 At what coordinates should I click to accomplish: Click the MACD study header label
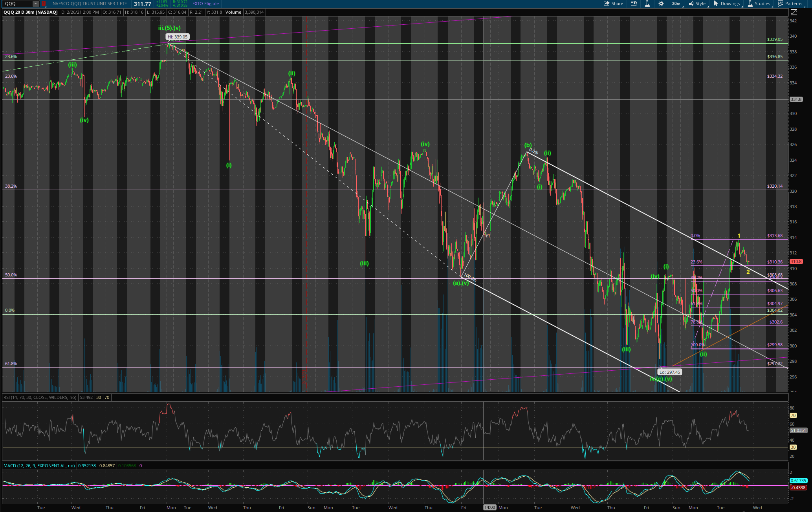point(39,466)
